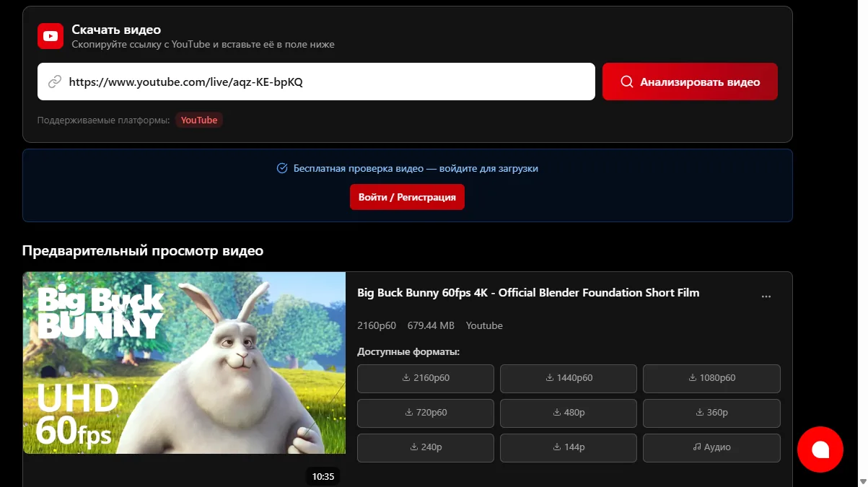Open the red chat support bubble

click(820, 449)
